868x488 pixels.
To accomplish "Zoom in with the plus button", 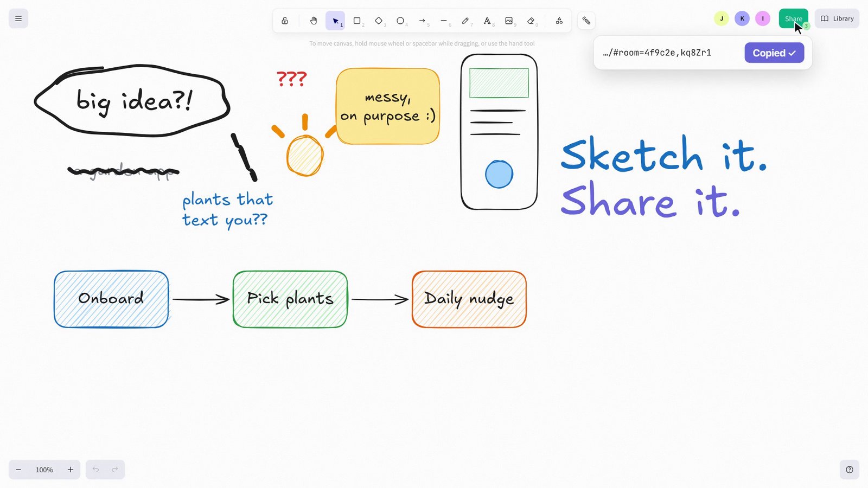I will pos(71,470).
